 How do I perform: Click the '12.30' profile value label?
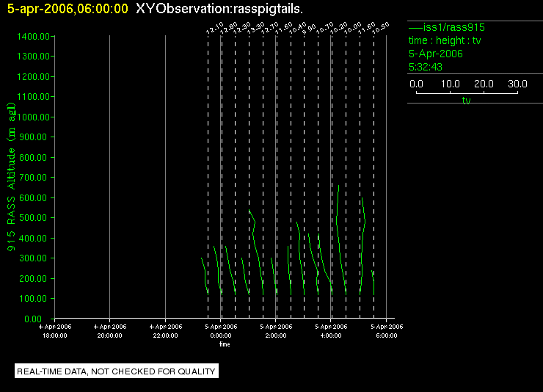point(242,28)
